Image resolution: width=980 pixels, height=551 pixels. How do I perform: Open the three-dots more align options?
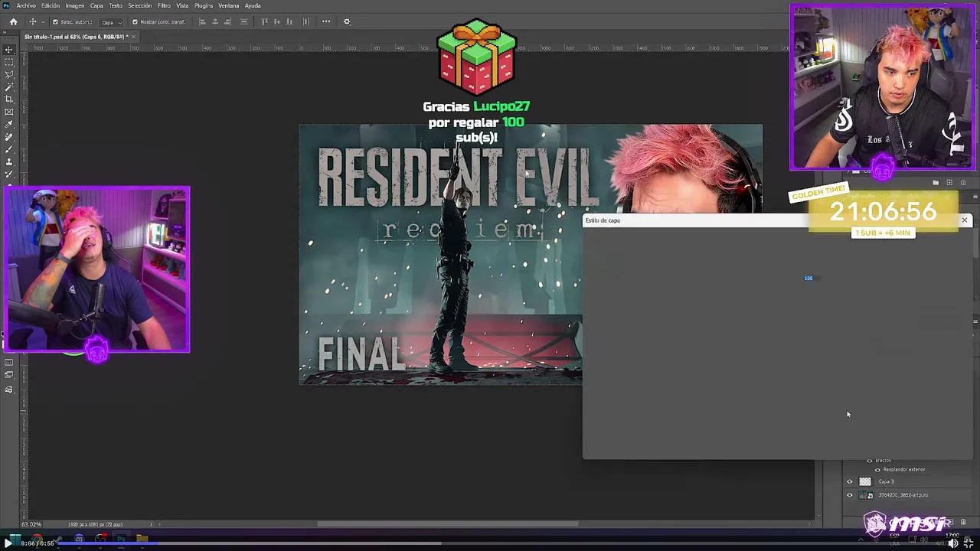[326, 21]
